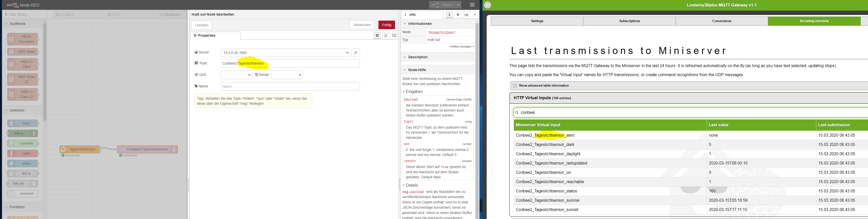This screenshot has height=219, width=868.
Task: Pick the link out node in the palette
Action: (x=23, y=184)
